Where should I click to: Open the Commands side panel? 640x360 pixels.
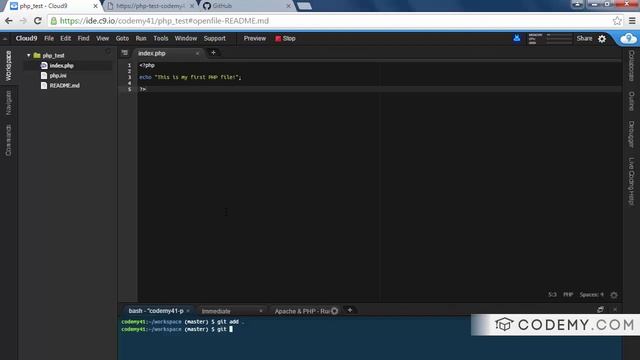click(9, 140)
